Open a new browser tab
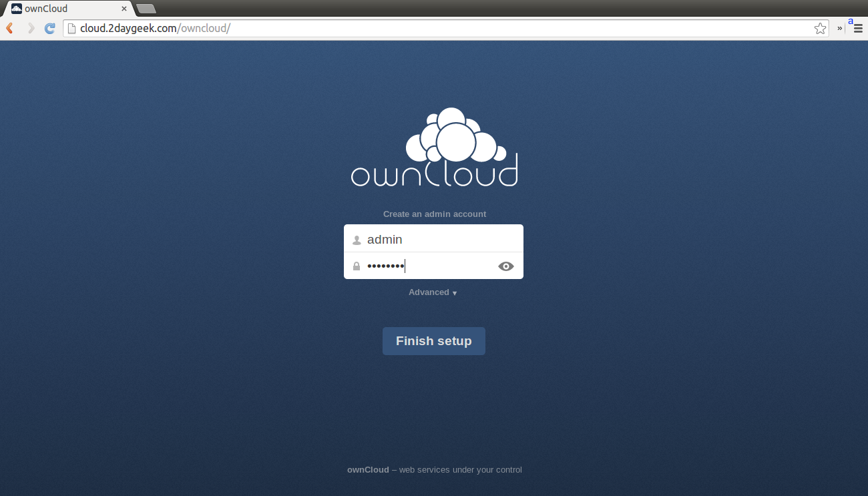The height and width of the screenshot is (496, 868). pyautogui.click(x=146, y=9)
